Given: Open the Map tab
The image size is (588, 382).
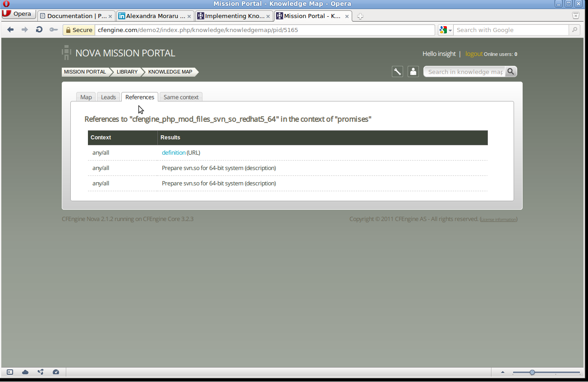Looking at the screenshot, I should point(86,97).
